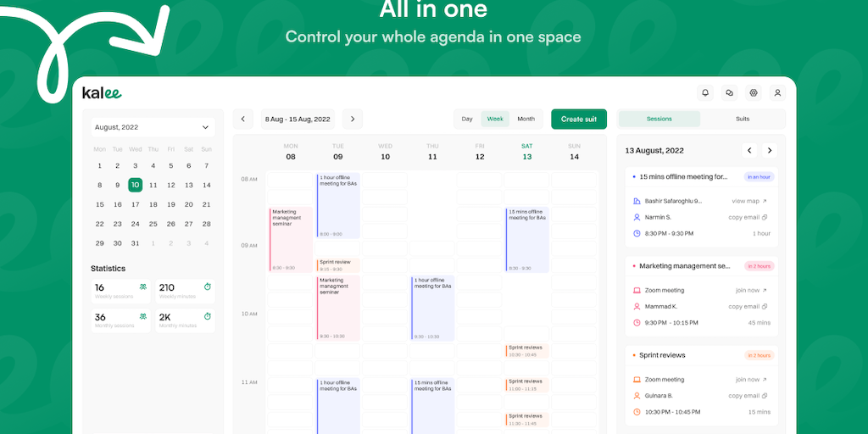The height and width of the screenshot is (434, 868).
Task: Show previous day in sessions panel
Action: [749, 150]
